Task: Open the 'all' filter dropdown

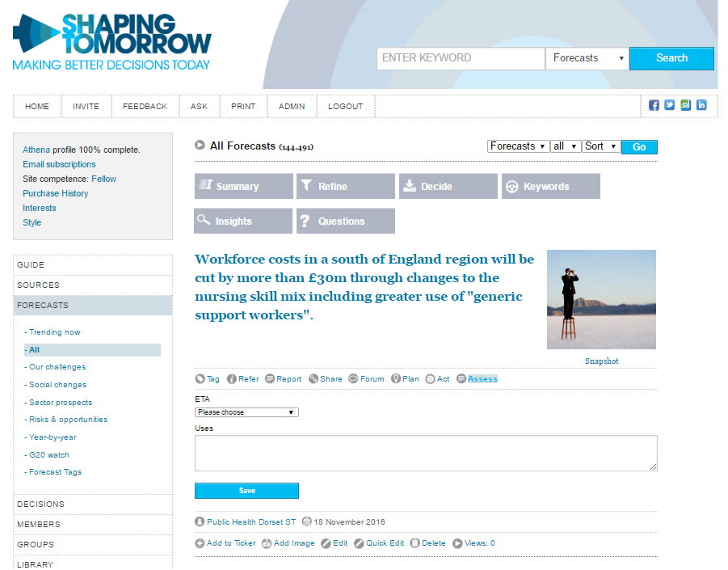Action: [x=566, y=146]
